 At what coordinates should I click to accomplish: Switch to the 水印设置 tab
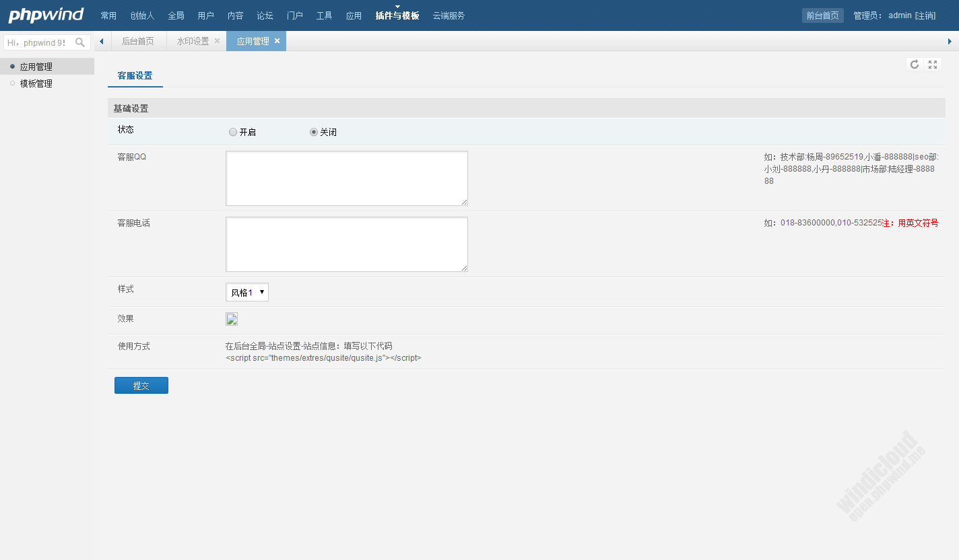coord(193,41)
